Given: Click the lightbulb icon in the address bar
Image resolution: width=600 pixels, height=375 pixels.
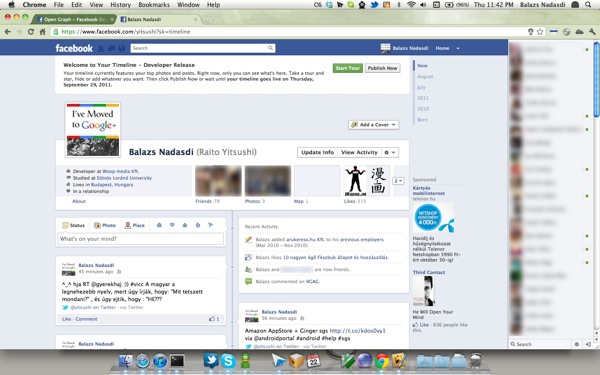Looking at the screenshot, I should (x=531, y=32).
